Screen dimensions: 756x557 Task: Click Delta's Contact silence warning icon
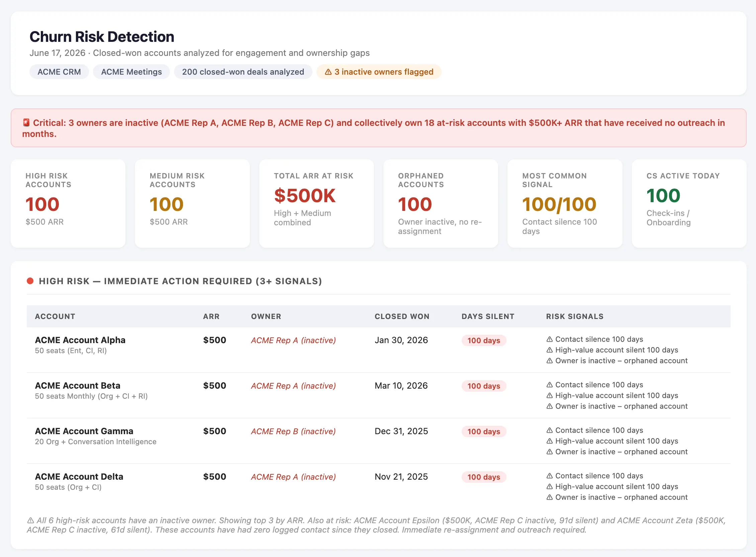(x=550, y=476)
